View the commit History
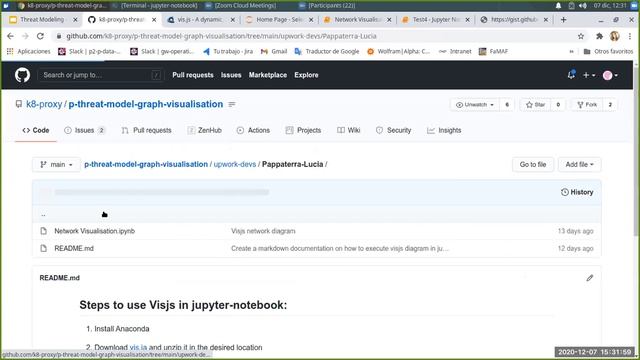 coord(577,192)
